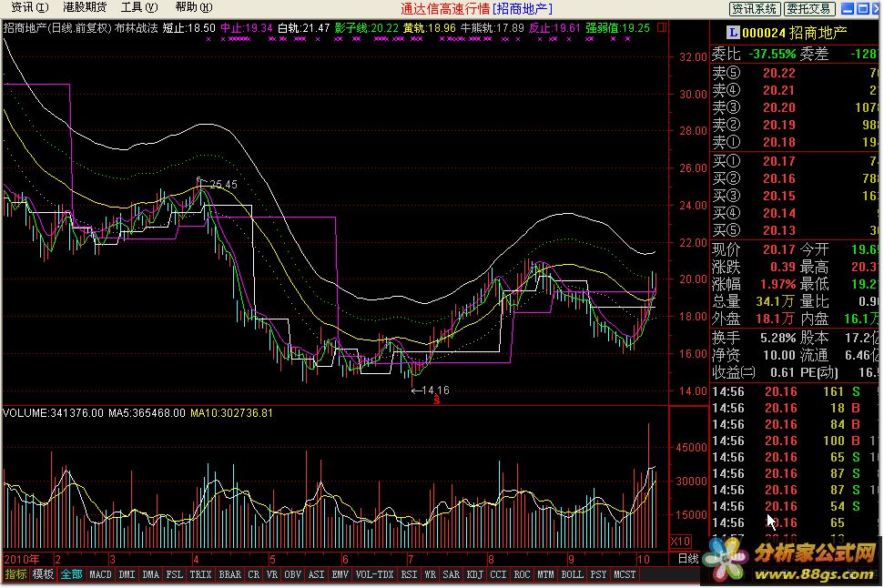The image size is (884, 588).
Task: Click the 买① 20.17 quote row
Action: pyautogui.click(x=795, y=161)
